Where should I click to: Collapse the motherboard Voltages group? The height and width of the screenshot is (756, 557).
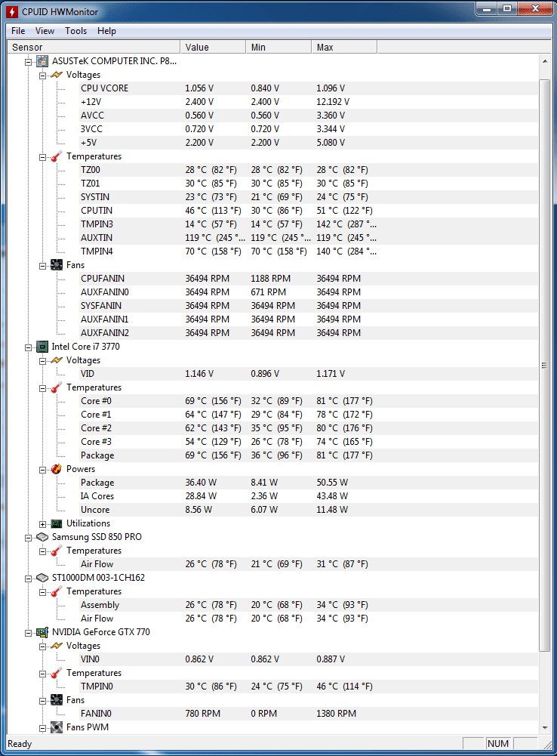[x=42, y=76]
